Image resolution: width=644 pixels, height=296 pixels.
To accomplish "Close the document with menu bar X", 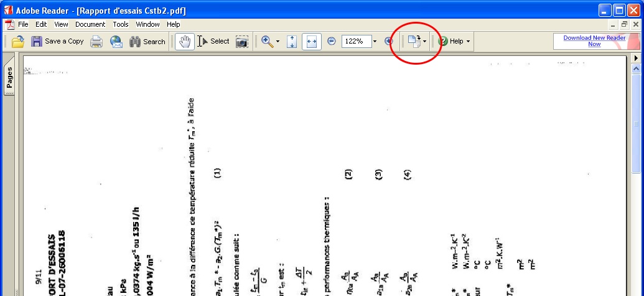I will point(635,25).
